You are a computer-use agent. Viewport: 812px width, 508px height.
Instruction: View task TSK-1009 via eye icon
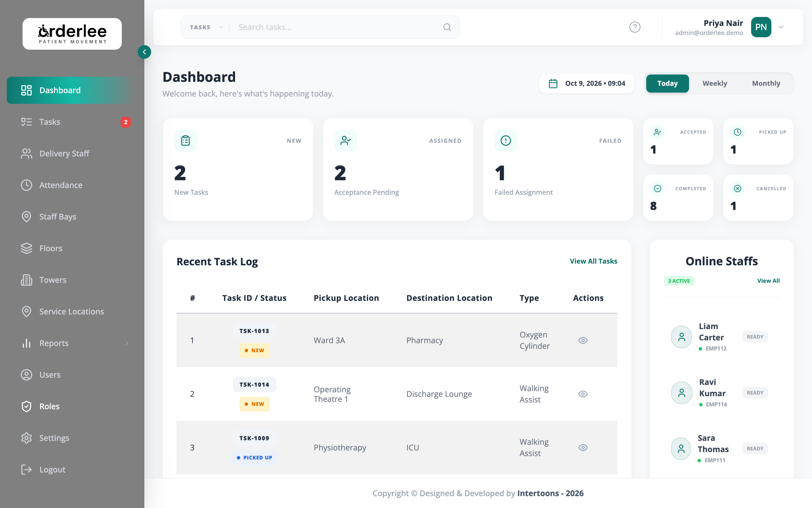583,448
